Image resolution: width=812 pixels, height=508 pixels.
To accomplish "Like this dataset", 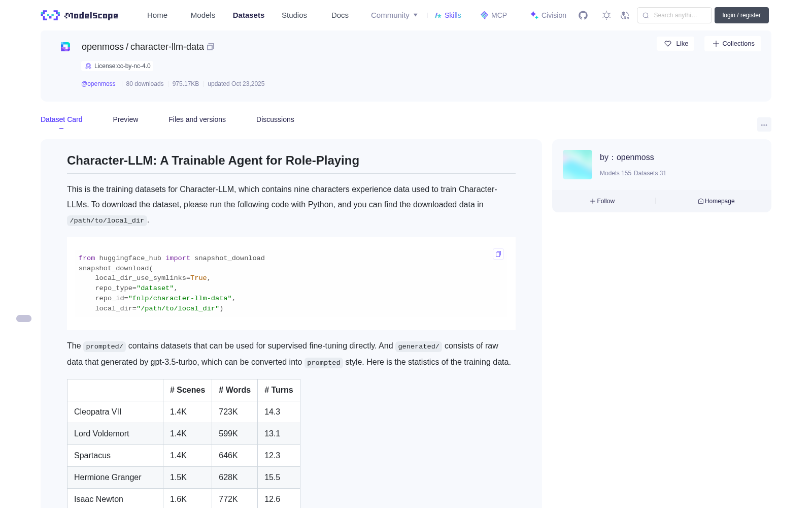I will (676, 44).
